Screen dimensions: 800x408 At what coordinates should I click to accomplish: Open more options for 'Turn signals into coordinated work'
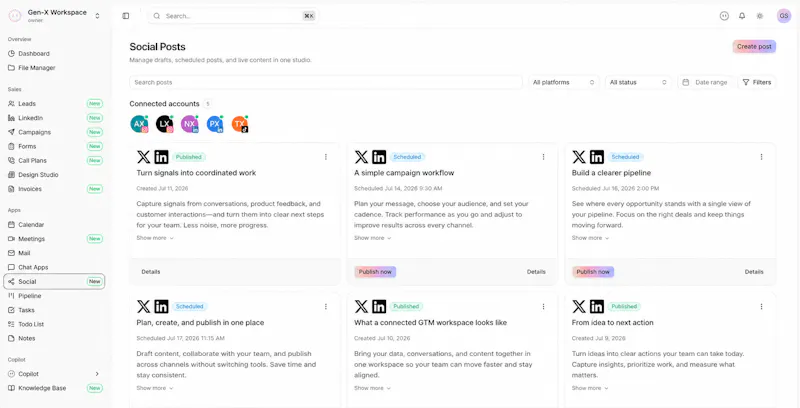pos(326,157)
